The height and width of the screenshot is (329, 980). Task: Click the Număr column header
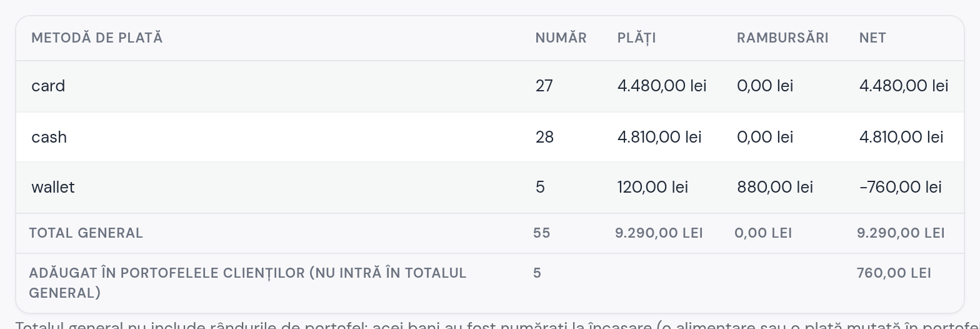(561, 38)
